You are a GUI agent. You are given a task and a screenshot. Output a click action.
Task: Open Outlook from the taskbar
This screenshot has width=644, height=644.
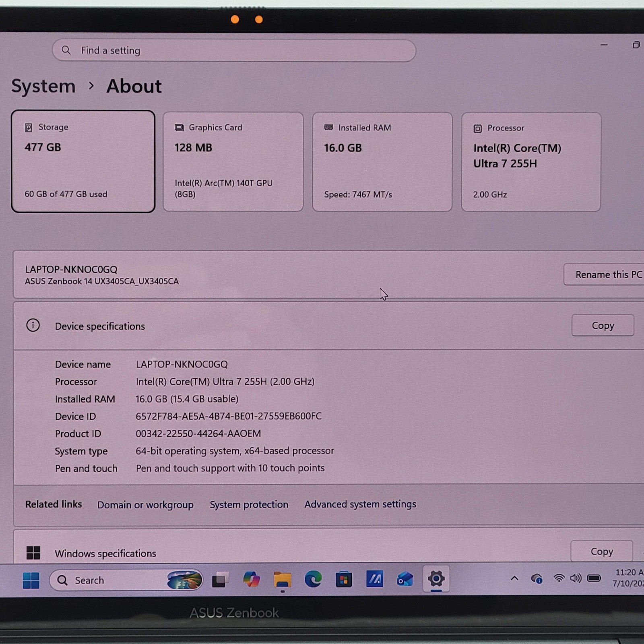tap(405, 580)
